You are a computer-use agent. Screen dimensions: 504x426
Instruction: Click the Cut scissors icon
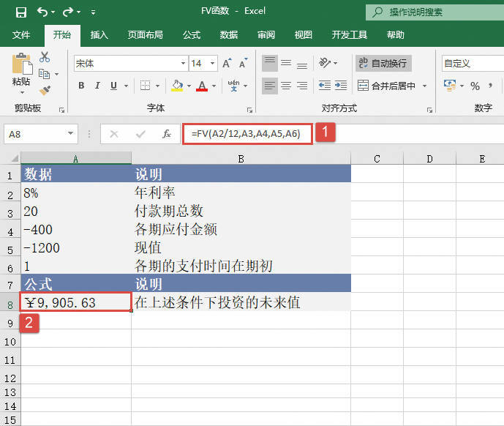[x=45, y=57]
